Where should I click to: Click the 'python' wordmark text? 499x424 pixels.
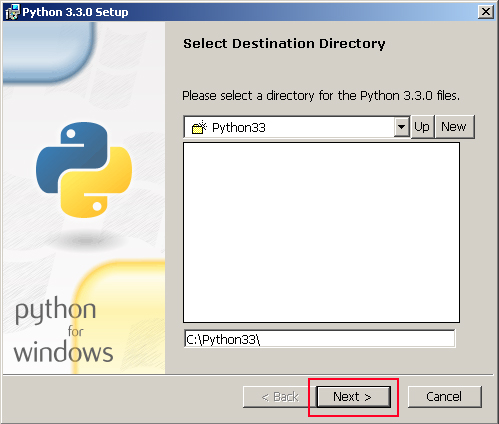click(x=56, y=311)
